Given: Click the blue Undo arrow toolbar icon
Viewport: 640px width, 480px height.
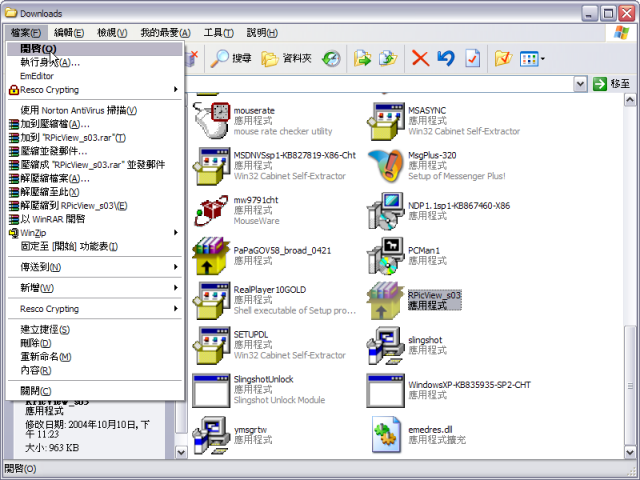Looking at the screenshot, I should [446, 59].
